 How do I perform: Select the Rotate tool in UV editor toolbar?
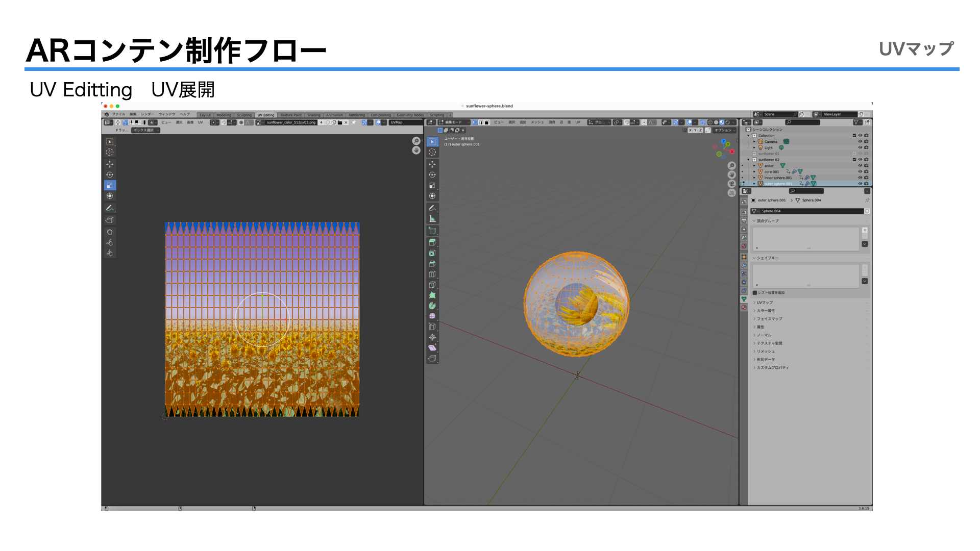(110, 174)
